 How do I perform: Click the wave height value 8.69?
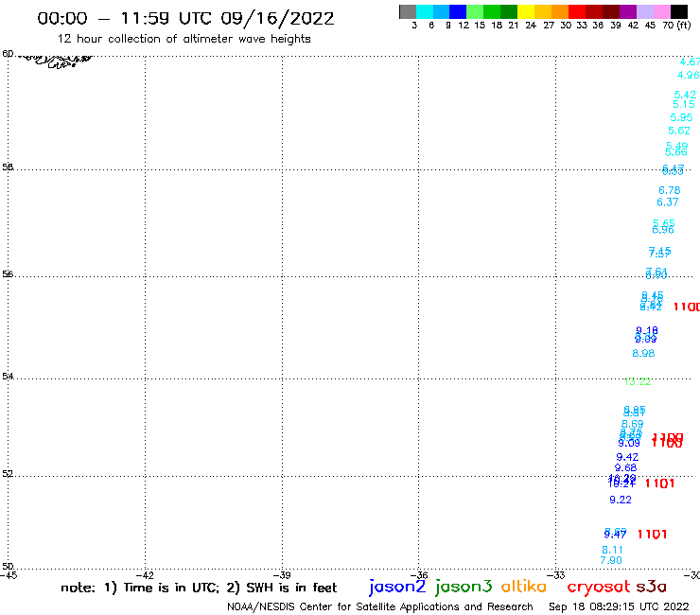click(633, 424)
